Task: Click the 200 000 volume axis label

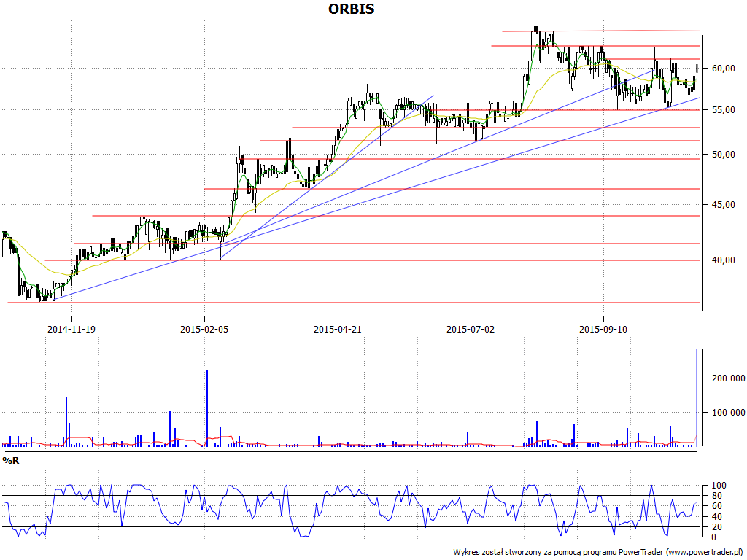Action: point(729,378)
